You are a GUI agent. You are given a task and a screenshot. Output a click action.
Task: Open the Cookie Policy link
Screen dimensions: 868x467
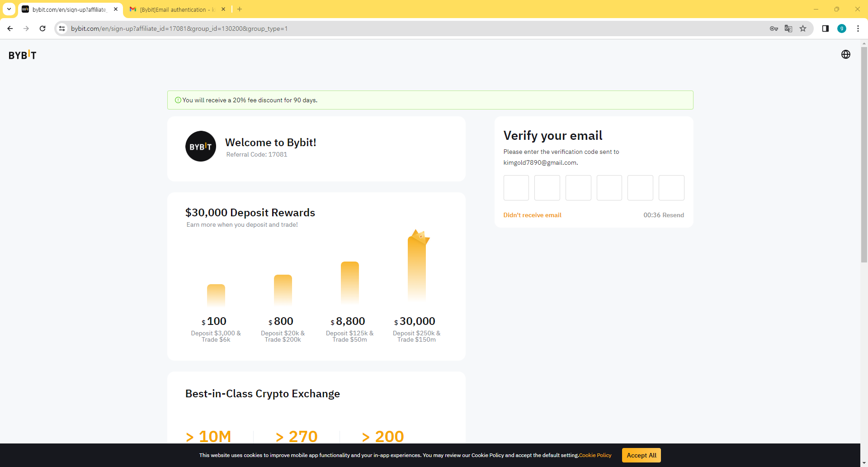pyautogui.click(x=595, y=455)
